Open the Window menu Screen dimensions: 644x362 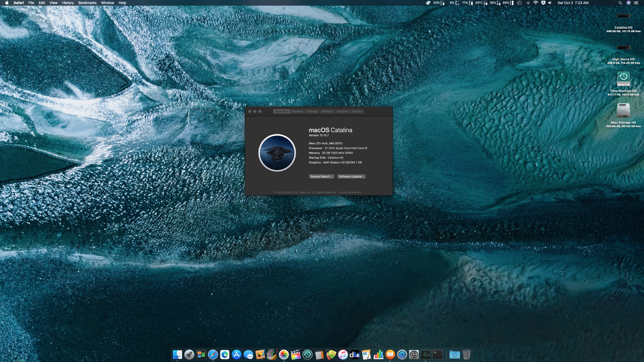108,3
